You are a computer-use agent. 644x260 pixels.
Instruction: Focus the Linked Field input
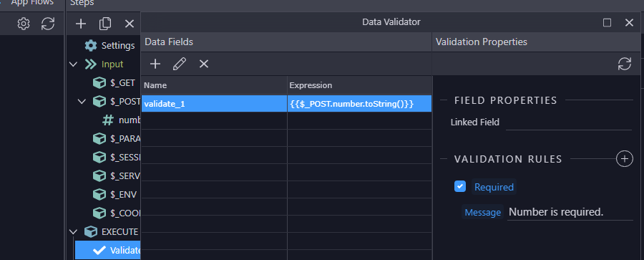click(569, 122)
